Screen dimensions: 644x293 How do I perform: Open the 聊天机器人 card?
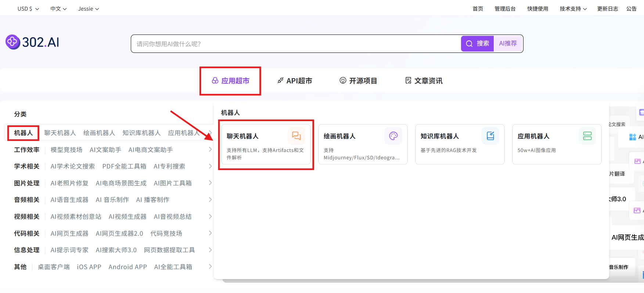point(266,144)
